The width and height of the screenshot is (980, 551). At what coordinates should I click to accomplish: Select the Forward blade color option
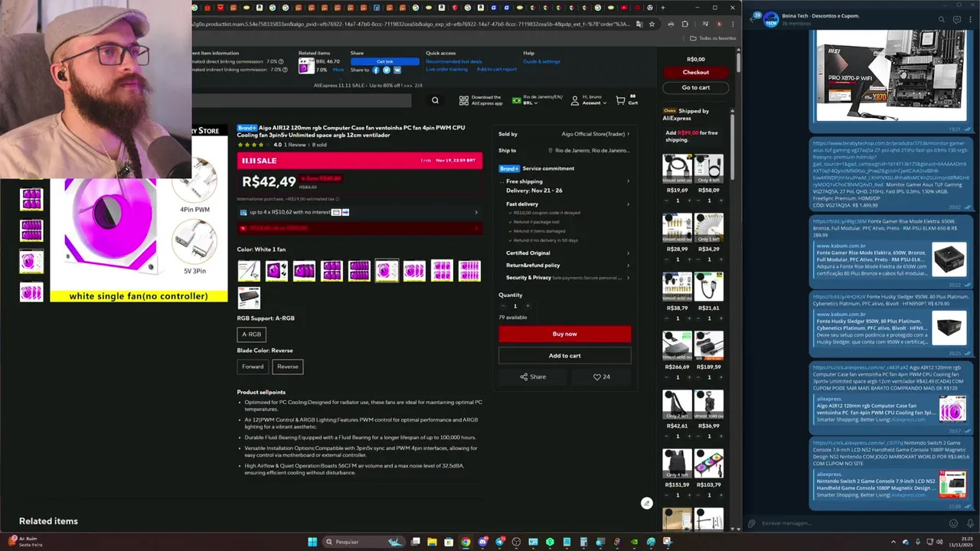[x=253, y=367]
